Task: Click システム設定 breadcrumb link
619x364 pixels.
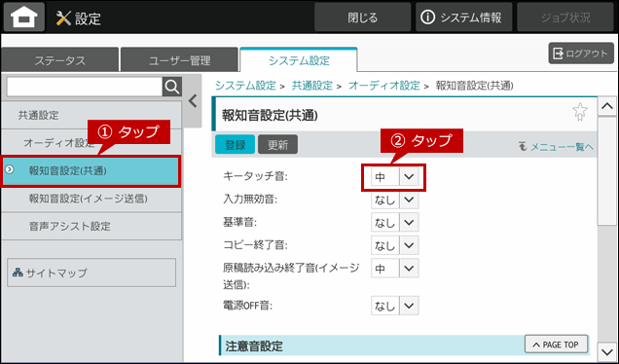Action: point(245,86)
